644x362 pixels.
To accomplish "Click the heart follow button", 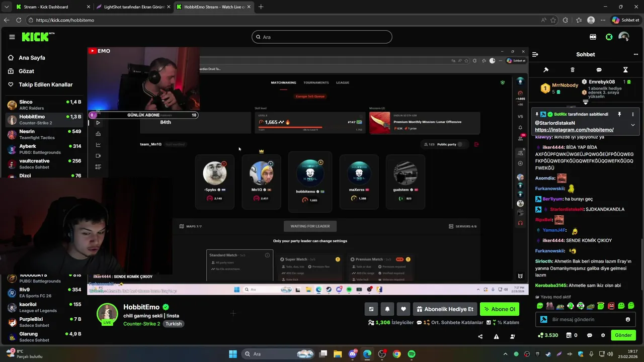I will [x=403, y=309].
